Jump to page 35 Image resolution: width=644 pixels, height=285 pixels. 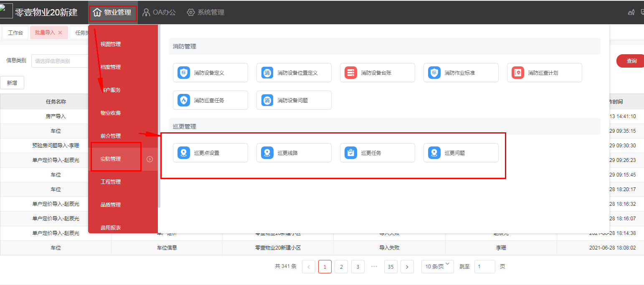(391, 267)
